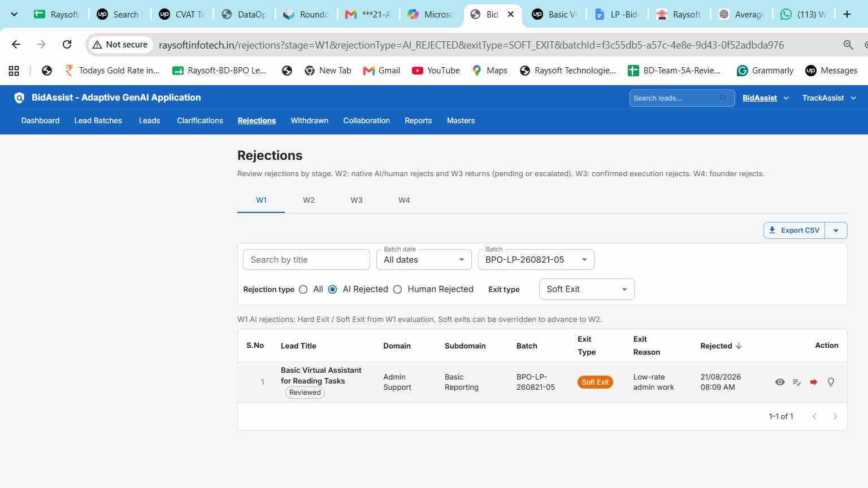Click the eye view icon in Action column

click(780, 382)
